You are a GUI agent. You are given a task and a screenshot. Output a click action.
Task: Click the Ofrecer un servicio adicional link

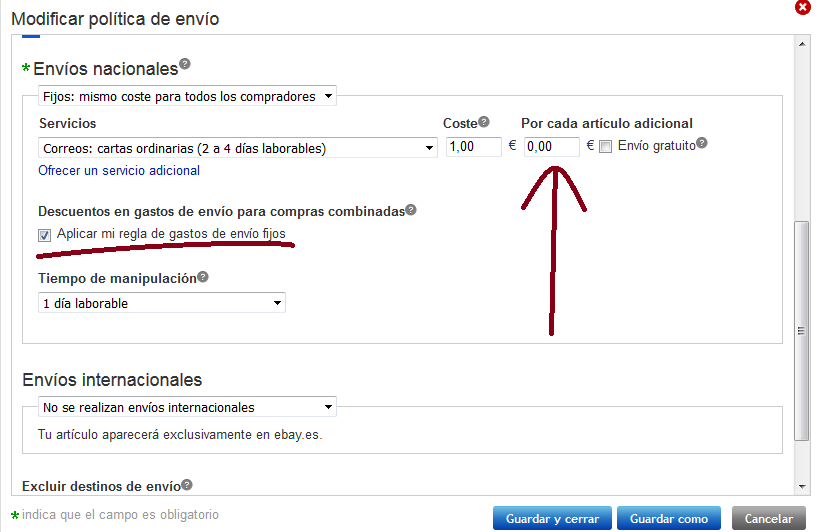[x=119, y=171]
